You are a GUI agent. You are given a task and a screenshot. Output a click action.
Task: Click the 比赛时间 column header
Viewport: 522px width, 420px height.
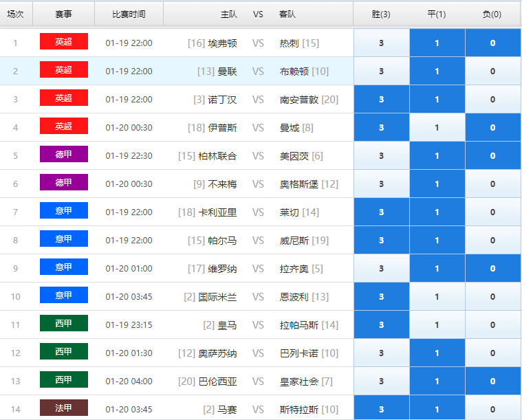129,14
